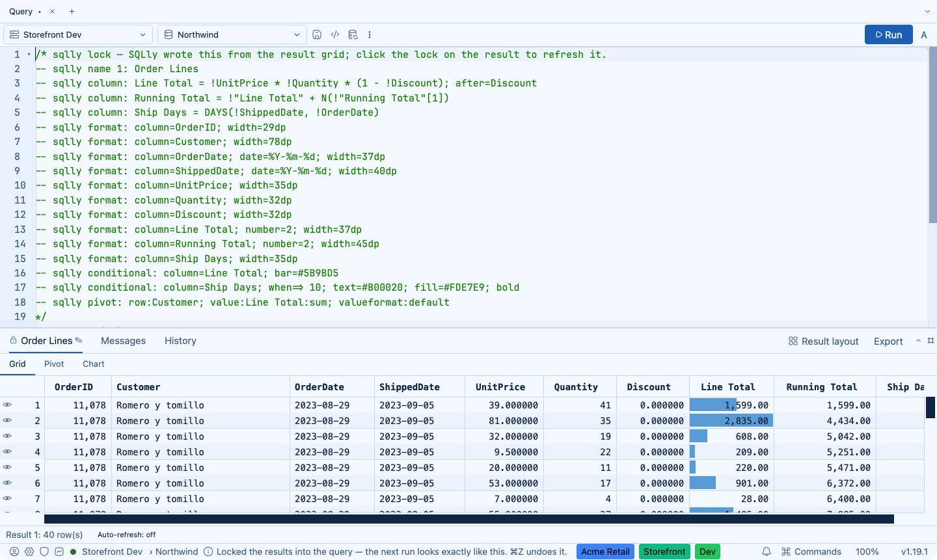
Task: Collapse the comment block fold arrow at line 1
Action: [29, 55]
